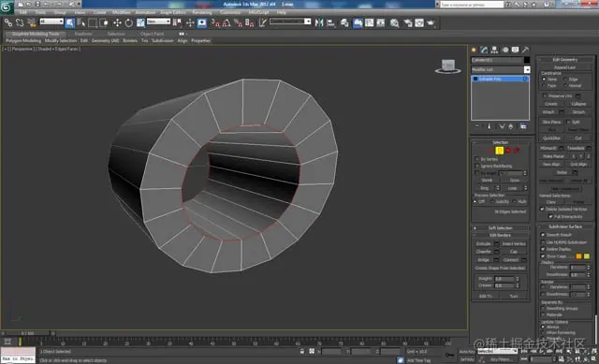Screen dimensions: 599x364
Task: Open the Modify command panel tab
Action: [485, 50]
